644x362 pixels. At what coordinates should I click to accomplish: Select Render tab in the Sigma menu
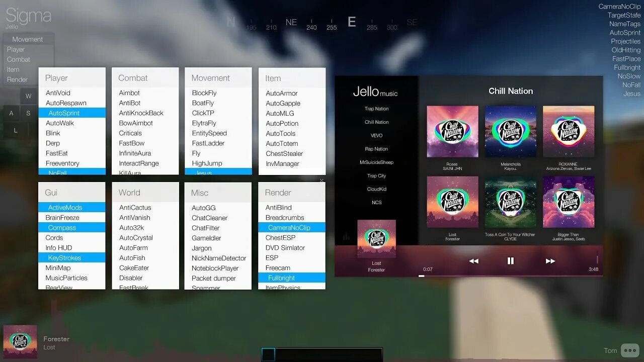tap(28, 79)
